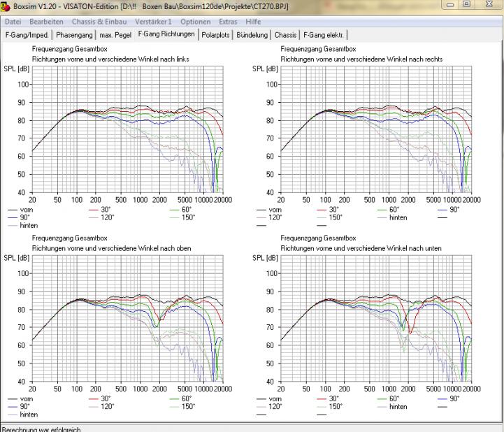
Task: Click '90°' legend entry in top-right chart
Action: pyautogui.click(x=449, y=210)
